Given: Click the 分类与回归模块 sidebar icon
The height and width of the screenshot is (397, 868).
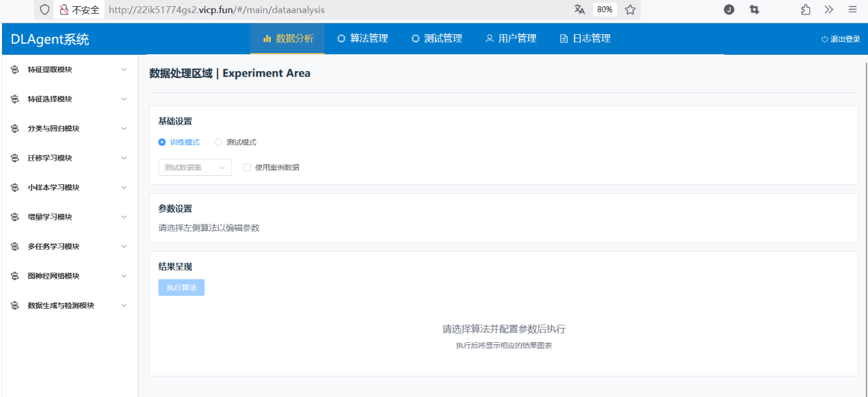Looking at the screenshot, I should click(x=14, y=128).
